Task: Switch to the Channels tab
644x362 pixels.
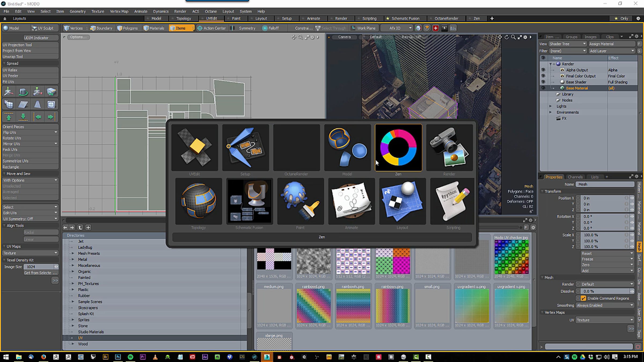Action: pyautogui.click(x=575, y=177)
